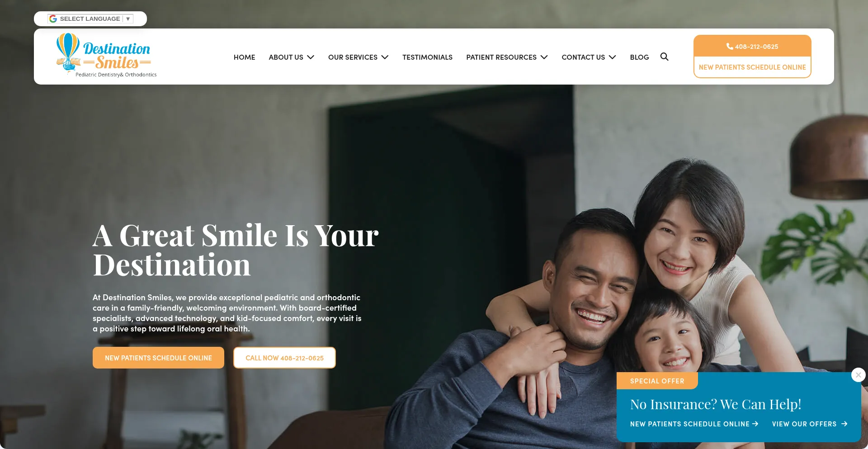Click phone icon beside 408-212-0625 in header
The image size is (868, 449).
click(730, 46)
